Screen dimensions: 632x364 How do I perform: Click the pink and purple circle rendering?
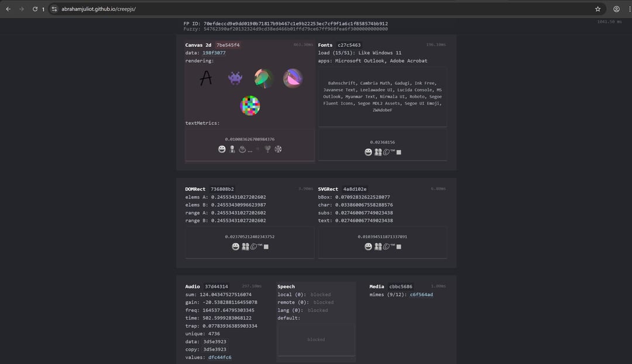pyautogui.click(x=293, y=78)
